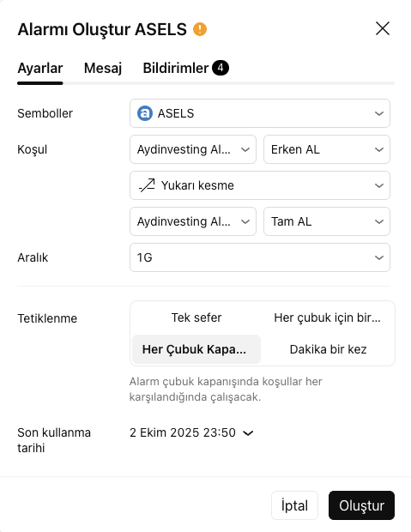Click the Bildirimler count badge showing 4
Screen dimensions: 411x532
pyautogui.click(x=221, y=68)
